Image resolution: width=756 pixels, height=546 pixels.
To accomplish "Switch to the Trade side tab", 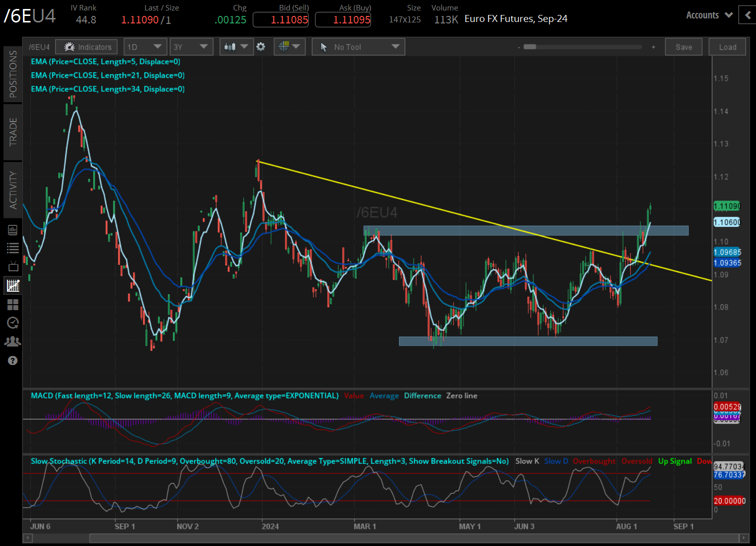I will point(13,132).
